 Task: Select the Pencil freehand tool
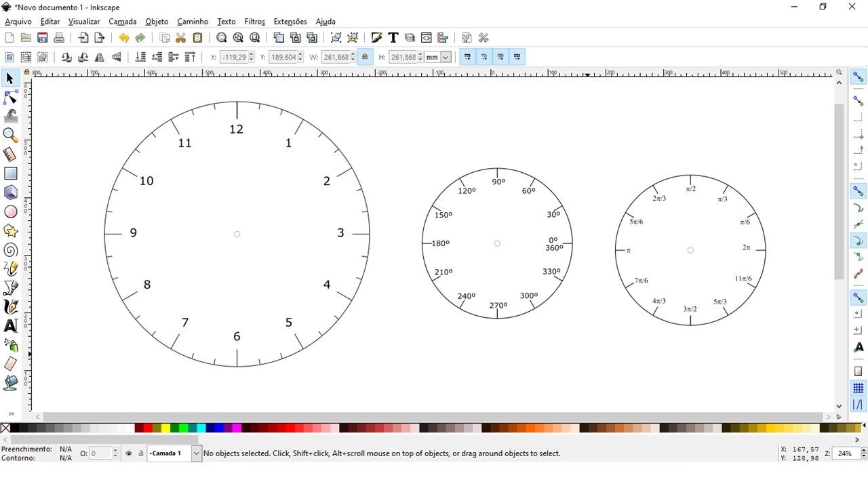(10, 269)
